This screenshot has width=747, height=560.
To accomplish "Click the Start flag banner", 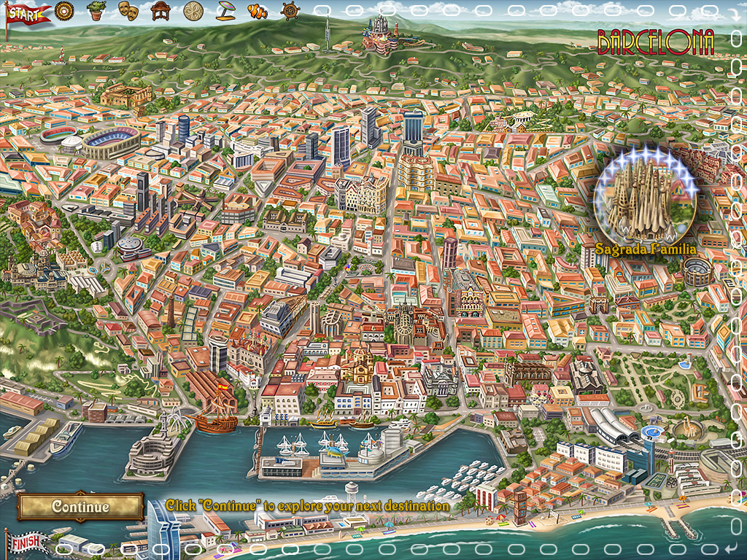I will click(28, 13).
